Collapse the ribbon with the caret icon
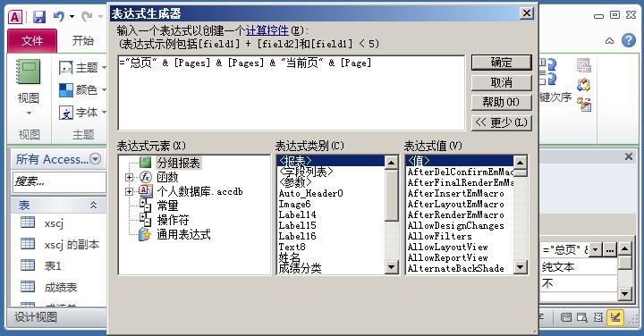Viewport: 644px width, 336px height. [x=609, y=40]
